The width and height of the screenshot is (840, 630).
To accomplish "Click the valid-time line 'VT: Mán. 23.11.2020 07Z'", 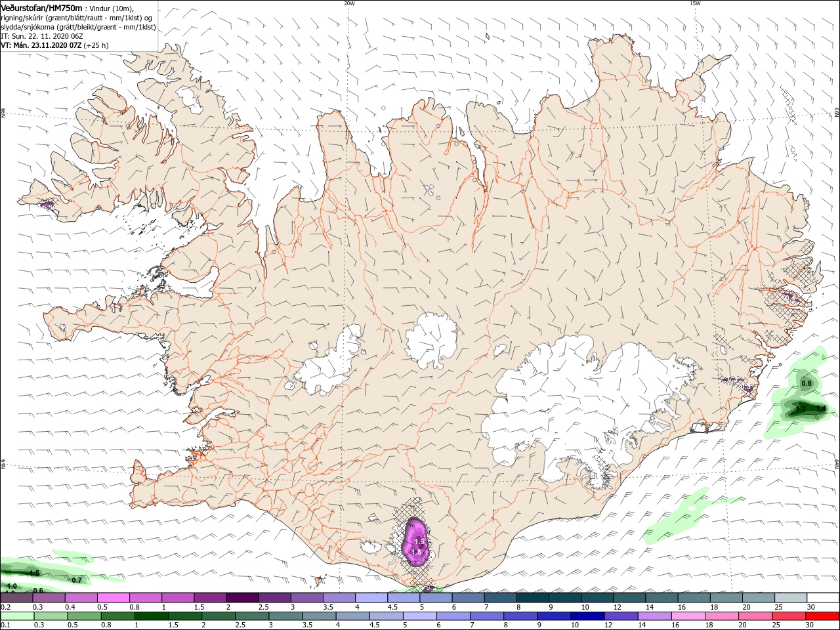I will pos(41,45).
